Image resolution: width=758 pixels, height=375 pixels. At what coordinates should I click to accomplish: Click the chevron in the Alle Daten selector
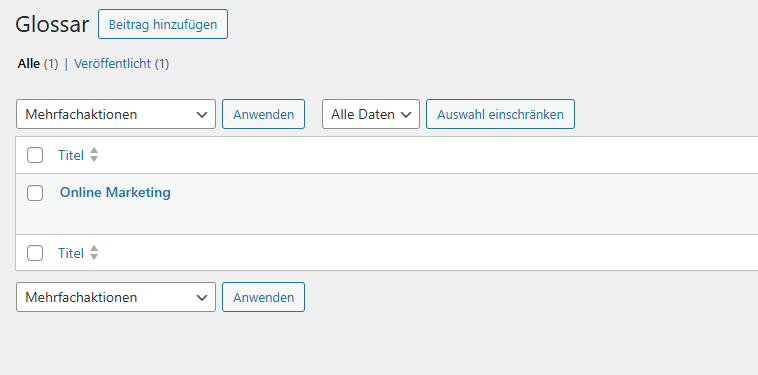pos(406,115)
